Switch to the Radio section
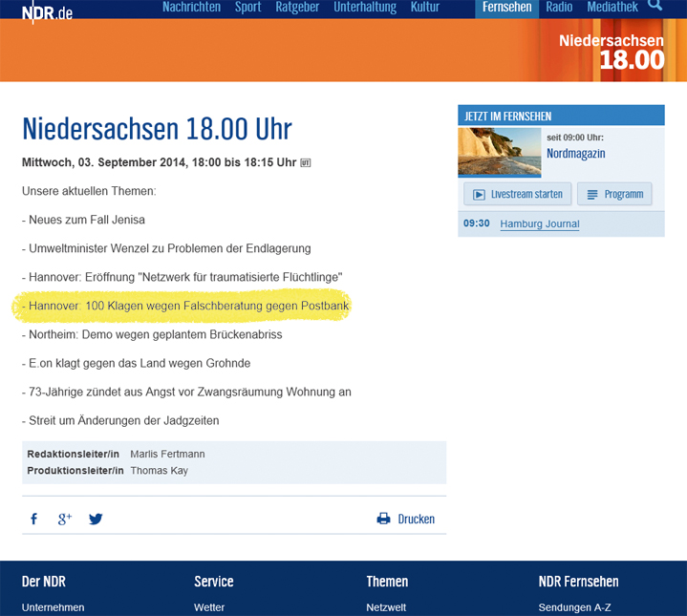Image resolution: width=687 pixels, height=616 pixels. click(559, 7)
